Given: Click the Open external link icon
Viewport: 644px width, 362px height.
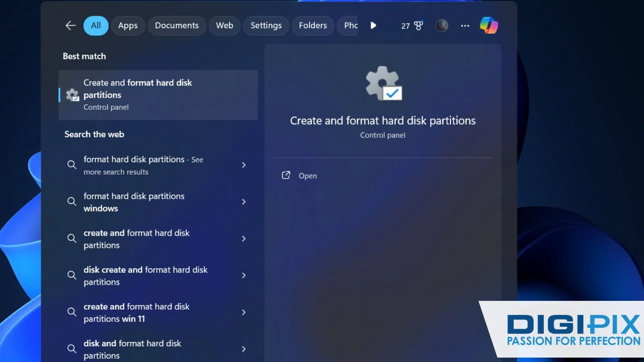Looking at the screenshot, I should 286,175.
